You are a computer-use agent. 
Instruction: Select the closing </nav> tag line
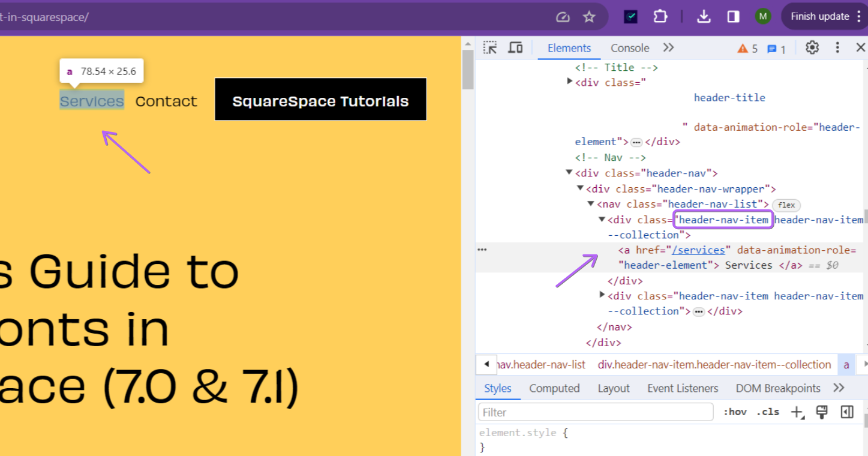pos(614,327)
